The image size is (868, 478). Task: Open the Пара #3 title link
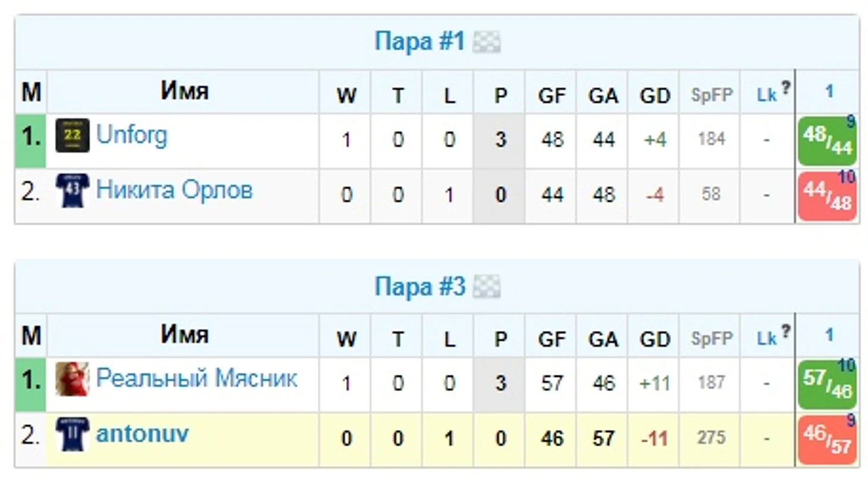point(420,287)
